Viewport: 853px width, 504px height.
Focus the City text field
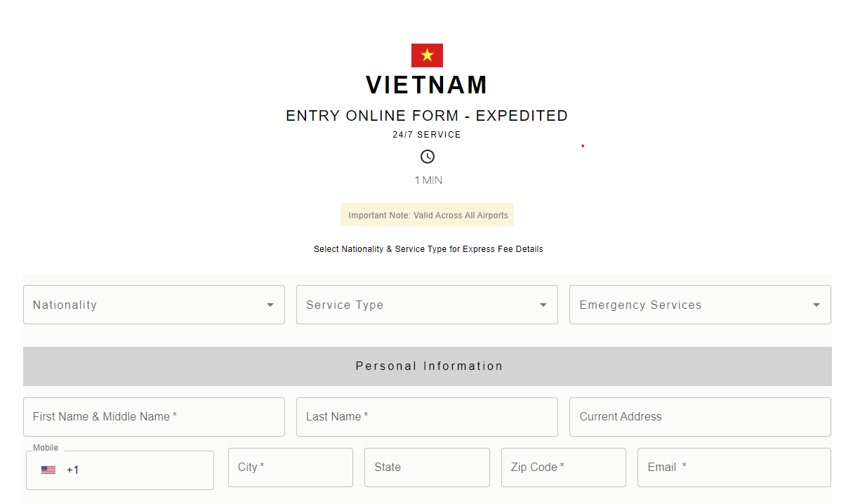(290, 467)
